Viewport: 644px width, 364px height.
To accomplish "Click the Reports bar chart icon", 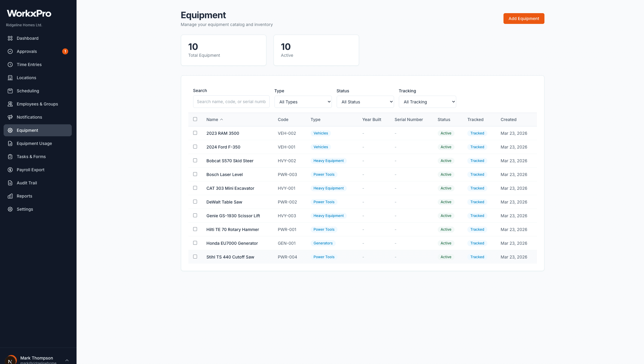I will pyautogui.click(x=10, y=196).
